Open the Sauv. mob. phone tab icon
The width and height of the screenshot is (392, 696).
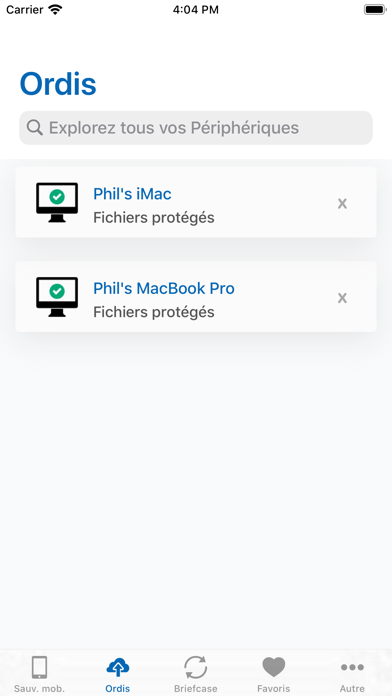coord(40,668)
